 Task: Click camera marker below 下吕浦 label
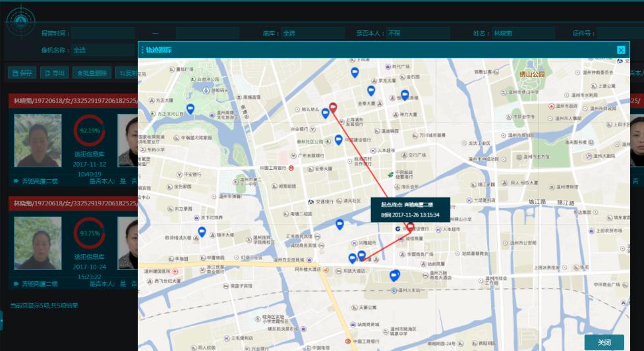[x=355, y=72]
